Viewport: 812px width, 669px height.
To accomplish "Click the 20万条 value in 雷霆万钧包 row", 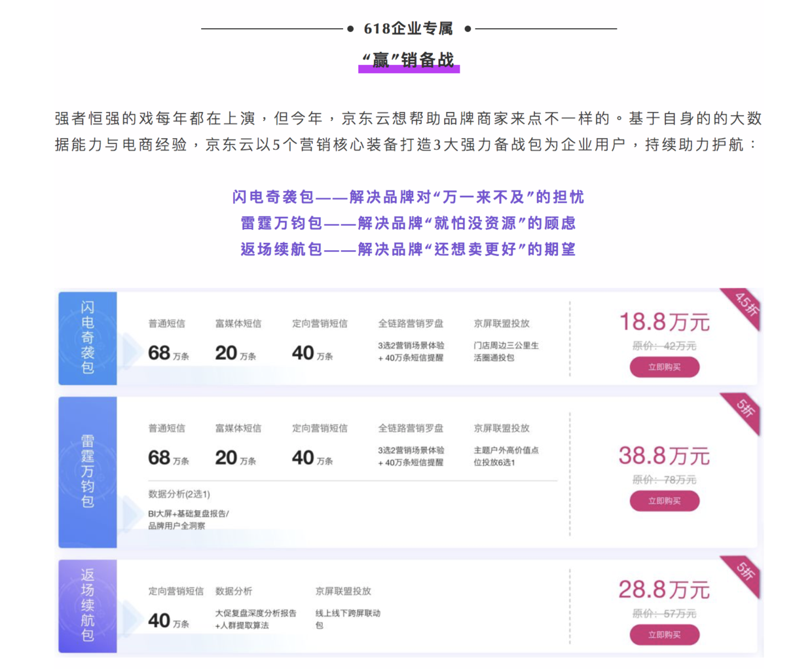I will (236, 458).
